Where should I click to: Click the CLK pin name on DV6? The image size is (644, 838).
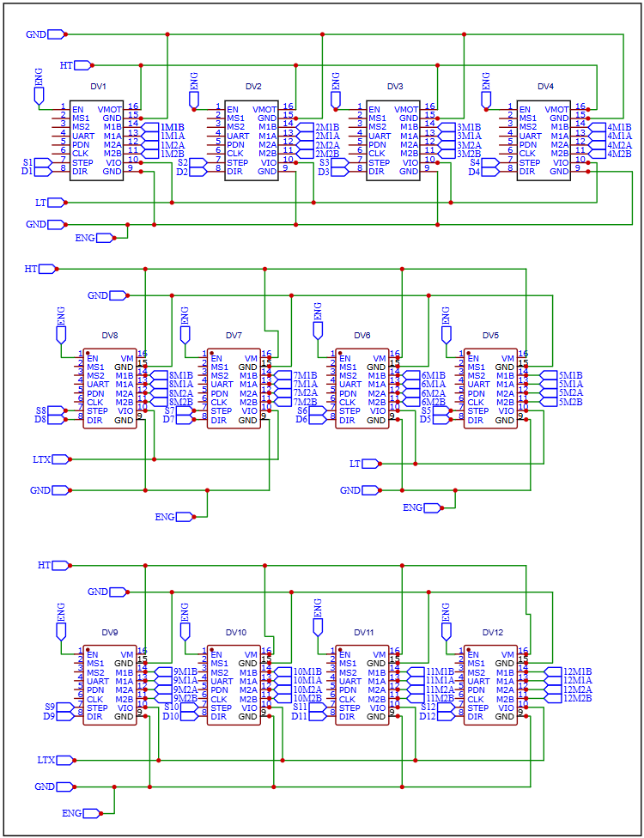347,403
